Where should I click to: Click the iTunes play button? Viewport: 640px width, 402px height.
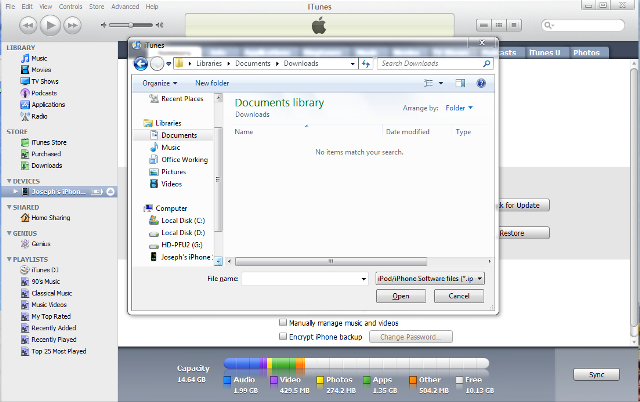(51, 25)
